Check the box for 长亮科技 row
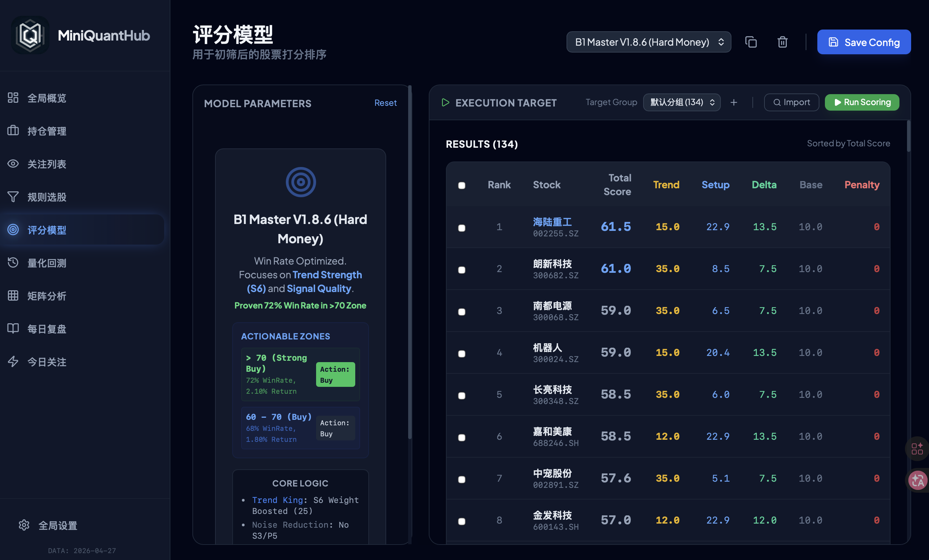929x560 pixels. point(461,395)
